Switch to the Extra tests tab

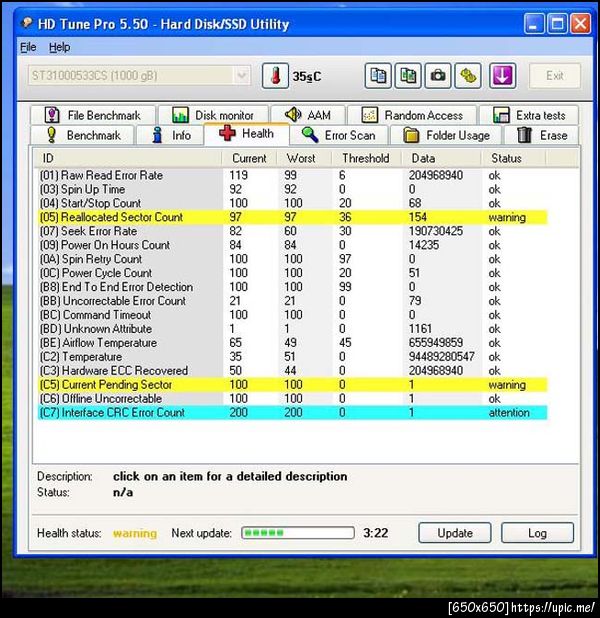(529, 115)
